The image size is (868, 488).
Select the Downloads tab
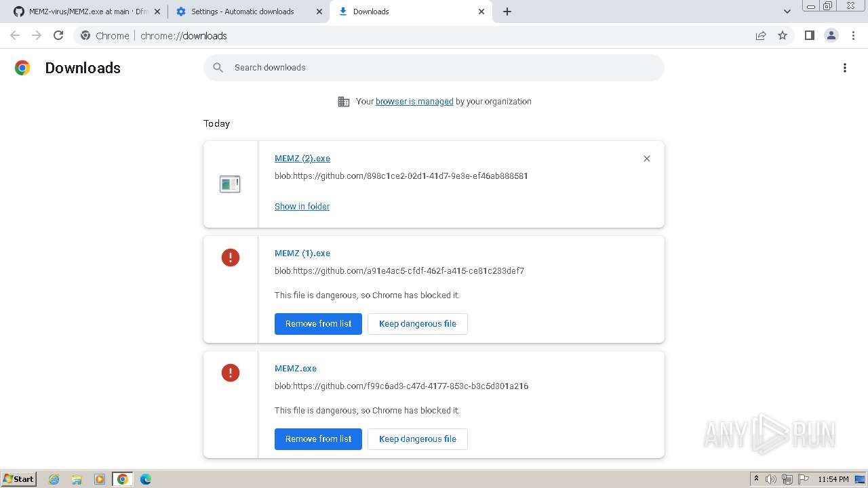coord(411,12)
